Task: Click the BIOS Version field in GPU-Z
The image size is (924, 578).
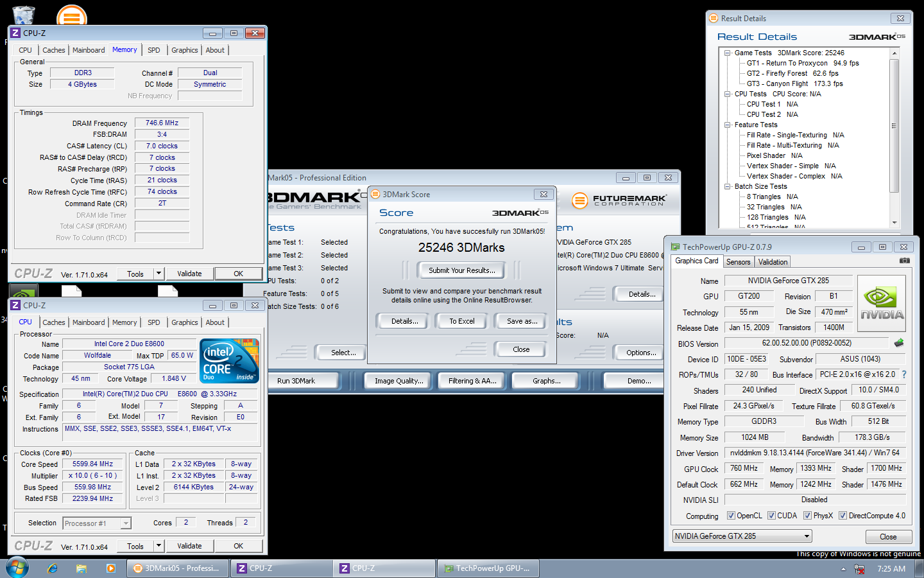Action: coord(807,343)
